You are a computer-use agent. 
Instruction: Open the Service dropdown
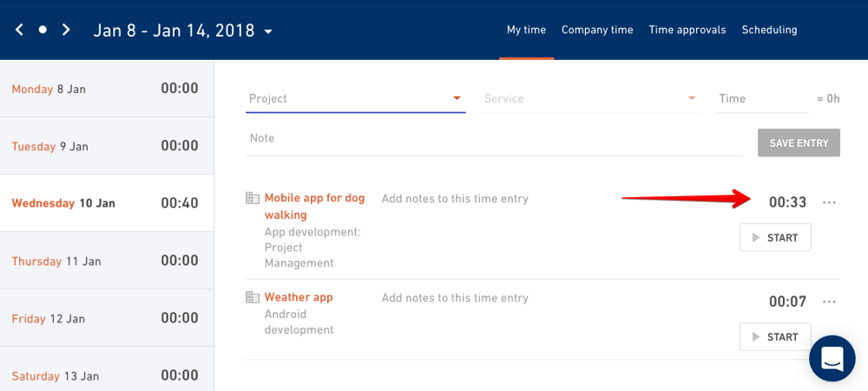590,99
